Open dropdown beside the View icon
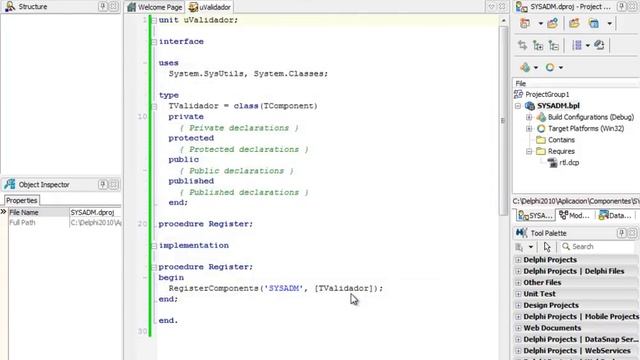640x360 pixels. [609, 24]
